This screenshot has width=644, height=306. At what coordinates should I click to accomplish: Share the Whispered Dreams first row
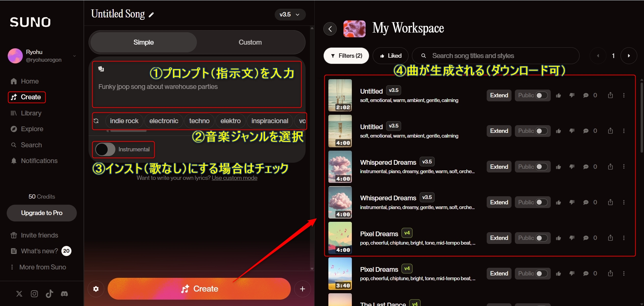click(x=610, y=167)
